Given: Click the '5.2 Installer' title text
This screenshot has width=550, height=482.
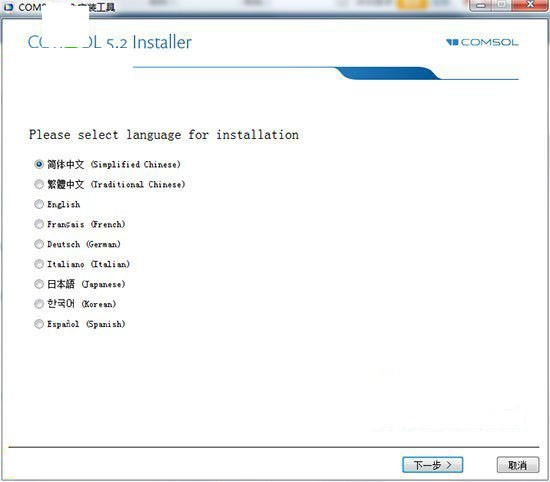Looking at the screenshot, I should click(149, 42).
